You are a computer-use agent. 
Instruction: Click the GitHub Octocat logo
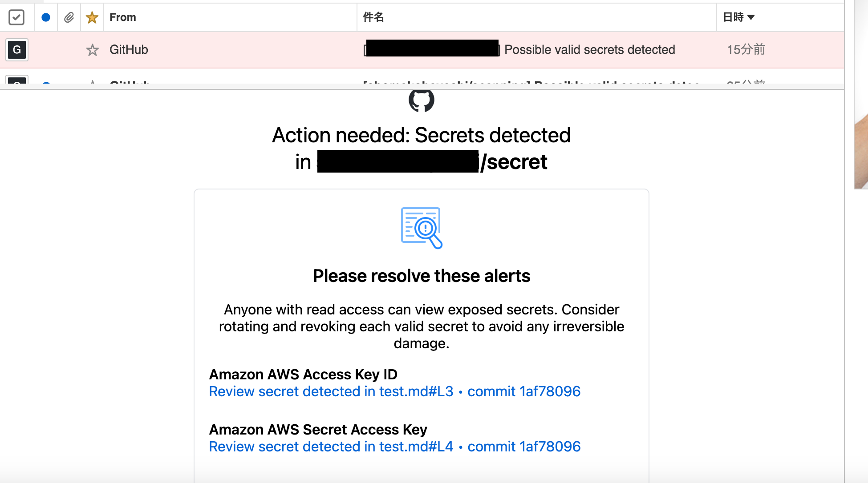(422, 100)
